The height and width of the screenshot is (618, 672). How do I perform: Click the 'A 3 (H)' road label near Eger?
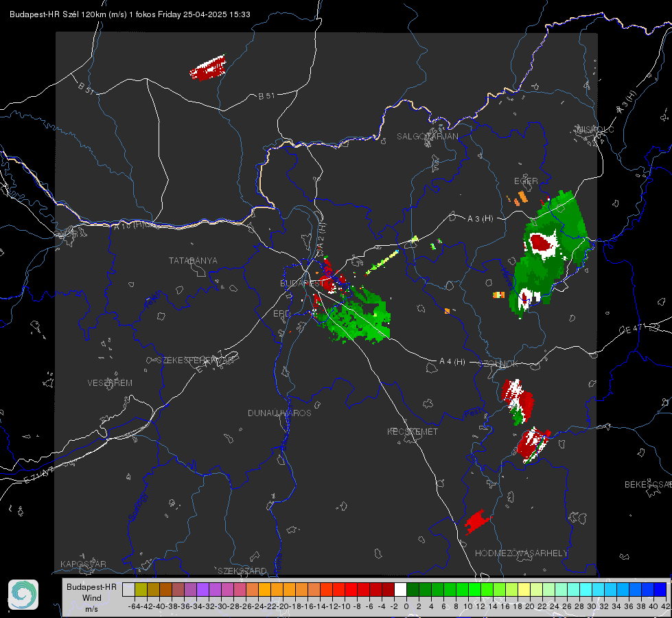(x=480, y=219)
